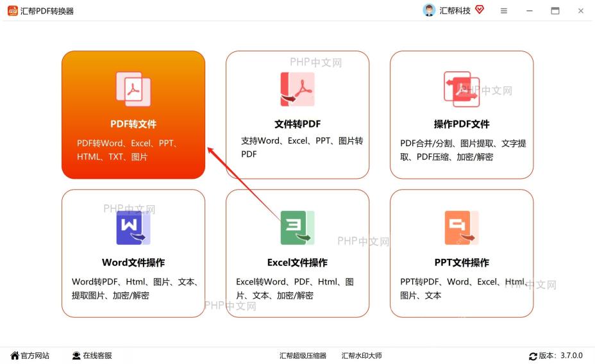Select the Word文件操作 title

[x=133, y=262]
